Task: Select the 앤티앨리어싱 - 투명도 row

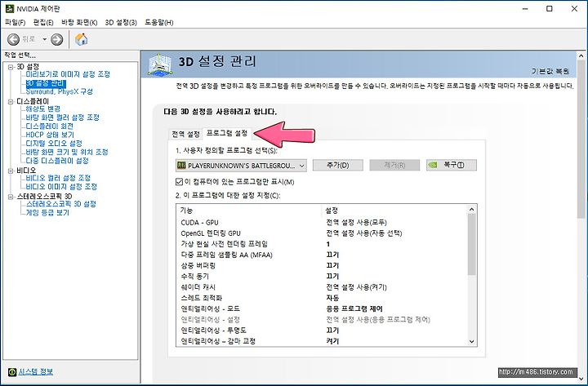Action: pos(322,331)
